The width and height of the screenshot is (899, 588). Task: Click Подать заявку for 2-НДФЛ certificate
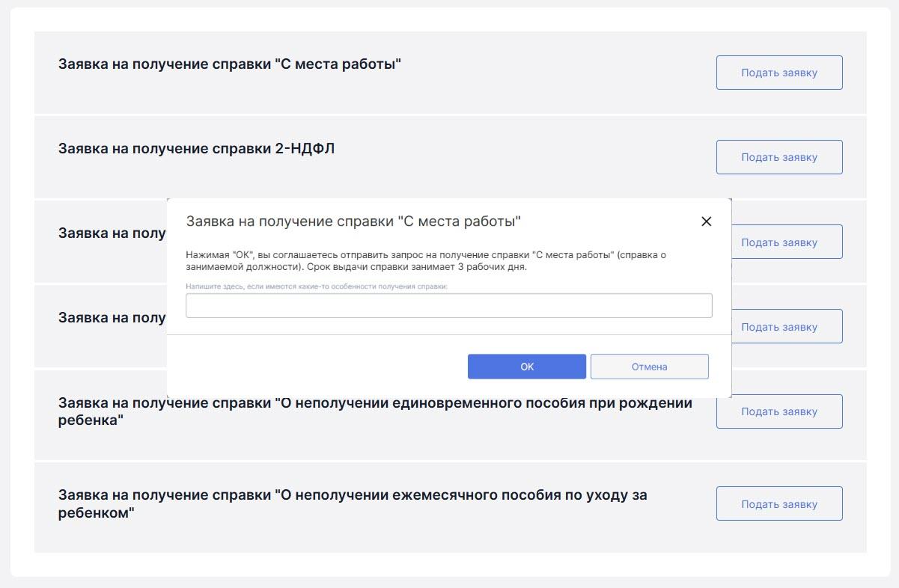click(778, 157)
